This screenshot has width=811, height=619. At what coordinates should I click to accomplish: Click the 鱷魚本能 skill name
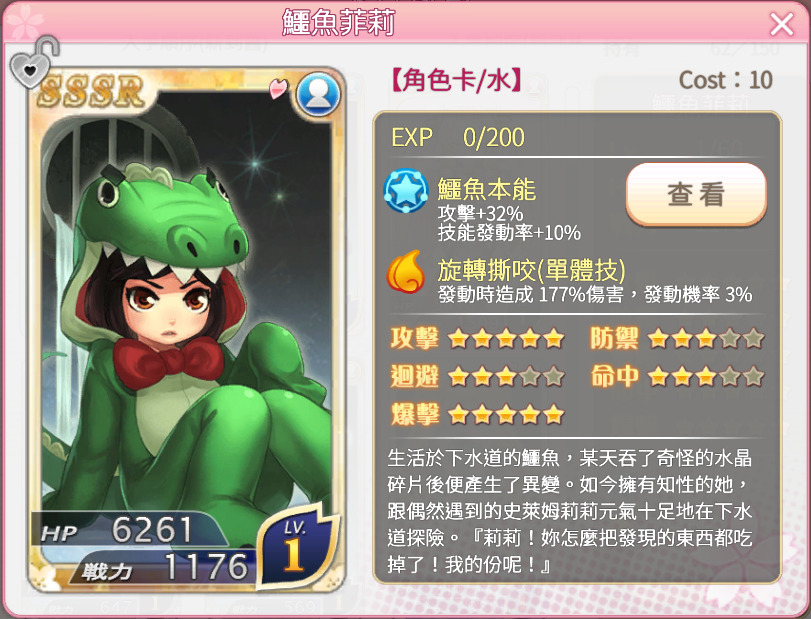[x=486, y=189]
